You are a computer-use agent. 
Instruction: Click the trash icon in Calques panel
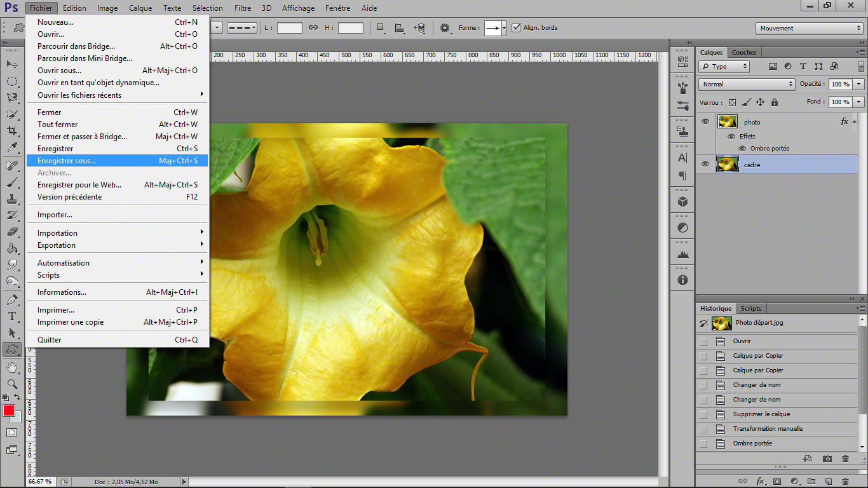[x=845, y=481]
